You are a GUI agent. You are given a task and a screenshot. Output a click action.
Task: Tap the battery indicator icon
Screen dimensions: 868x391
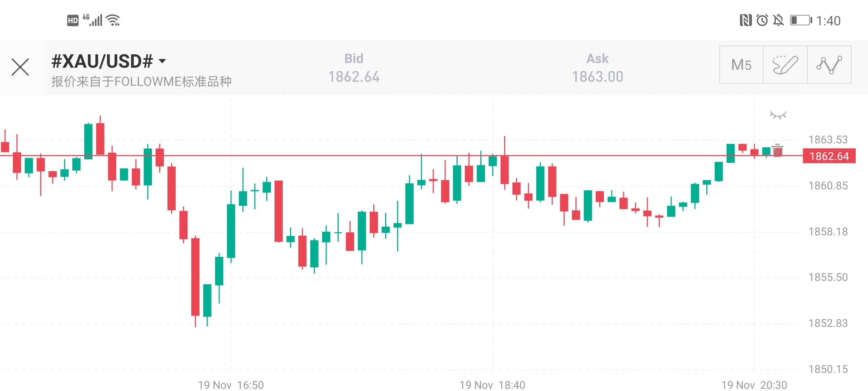tap(801, 20)
